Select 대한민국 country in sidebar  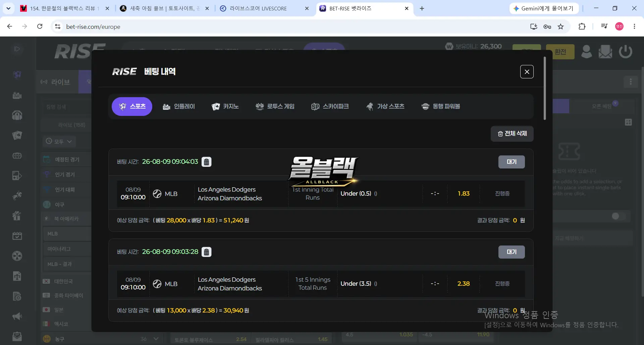tap(63, 281)
